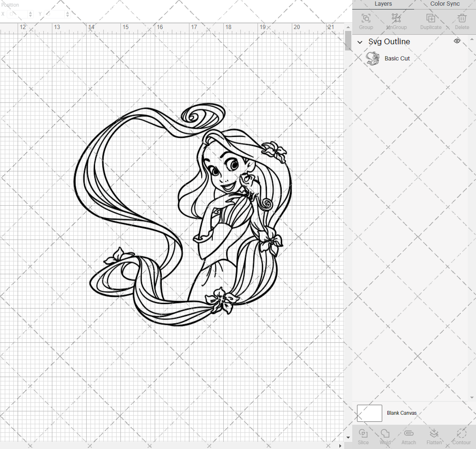Select the Slice tool
This screenshot has height=449, width=476.
pyautogui.click(x=363, y=434)
